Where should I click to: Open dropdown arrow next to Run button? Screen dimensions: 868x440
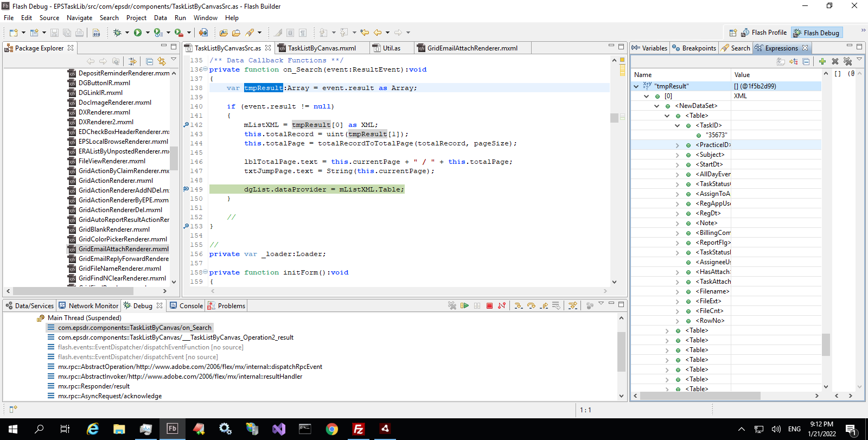pyautogui.click(x=148, y=33)
